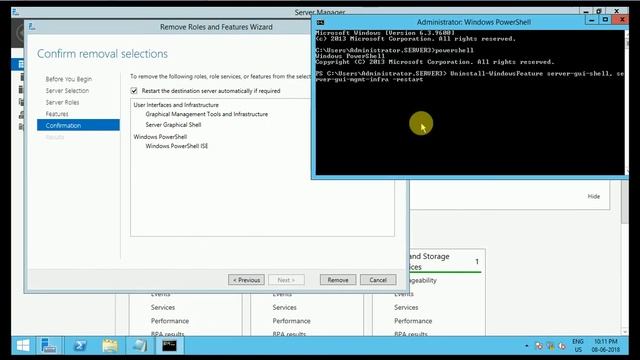Open the Storage tile header with count 1
Screen dimensions: 640x360
[x=446, y=261]
